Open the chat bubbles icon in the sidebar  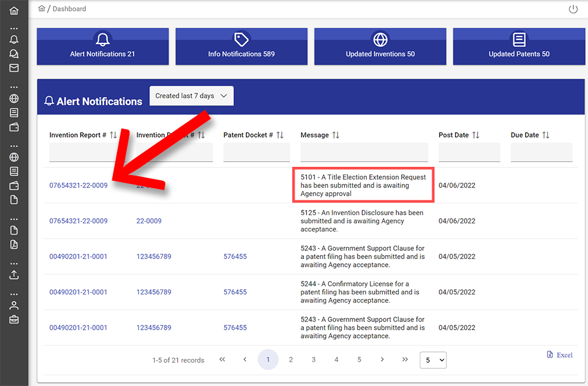[14, 53]
